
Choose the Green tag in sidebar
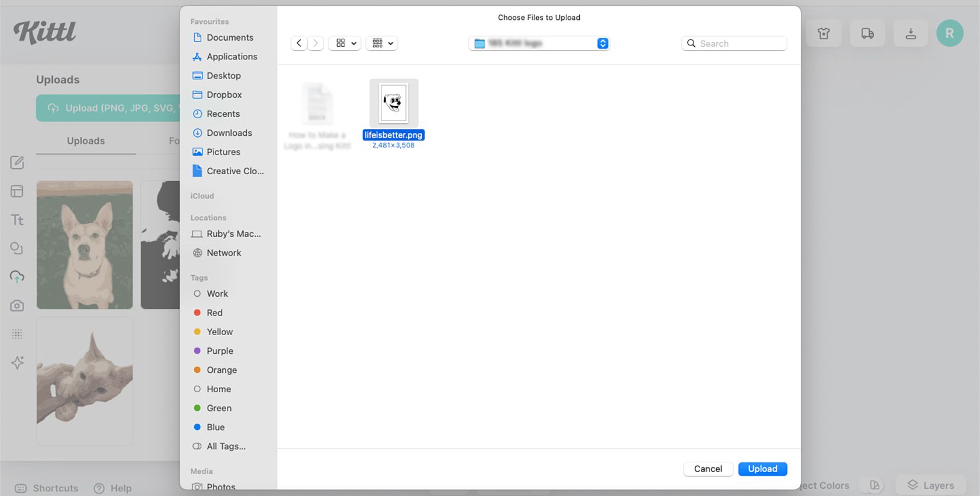click(219, 408)
